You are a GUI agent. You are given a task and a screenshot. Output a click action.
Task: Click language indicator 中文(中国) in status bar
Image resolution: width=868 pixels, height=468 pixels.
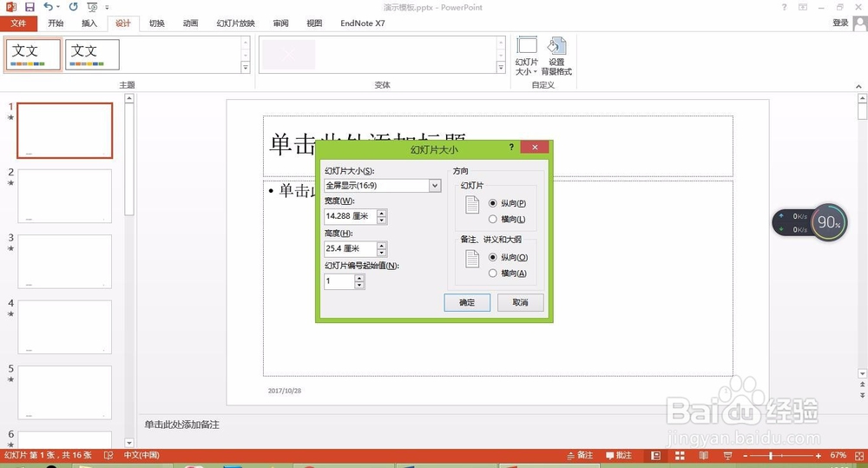[x=141, y=455]
